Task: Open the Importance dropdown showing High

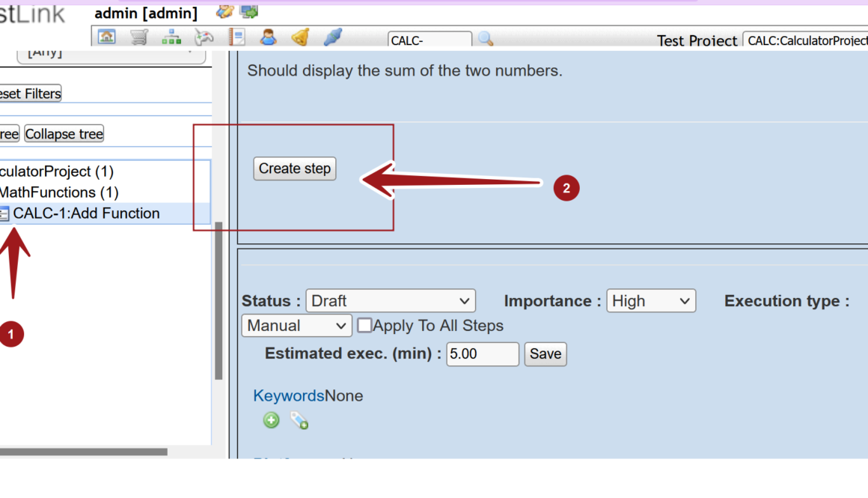Action: click(x=650, y=301)
